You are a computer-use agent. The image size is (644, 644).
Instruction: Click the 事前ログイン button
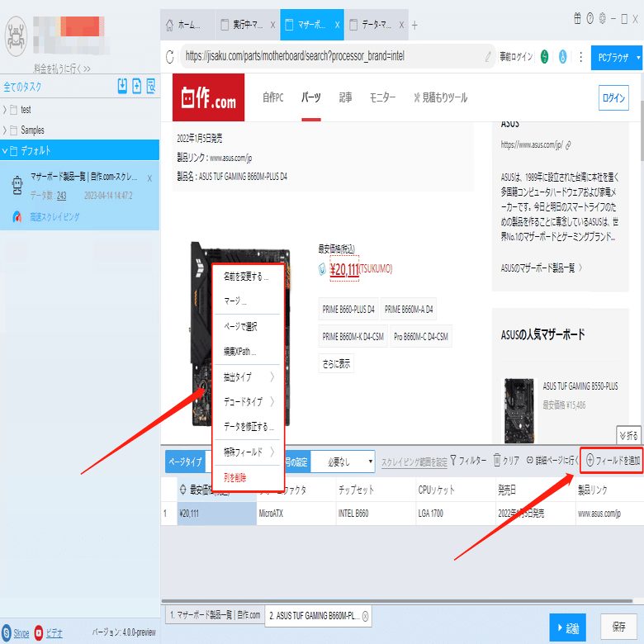516,57
